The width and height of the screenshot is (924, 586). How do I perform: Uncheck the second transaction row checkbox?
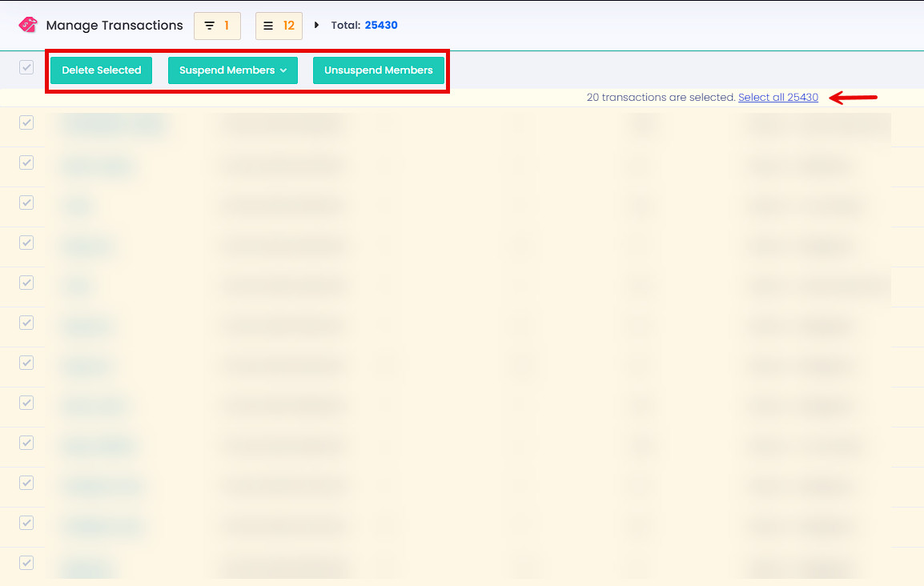coord(26,163)
